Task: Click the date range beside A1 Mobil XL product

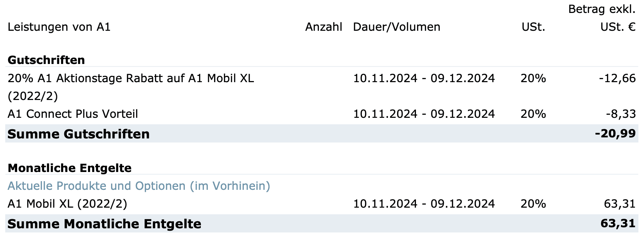Action: click(424, 204)
